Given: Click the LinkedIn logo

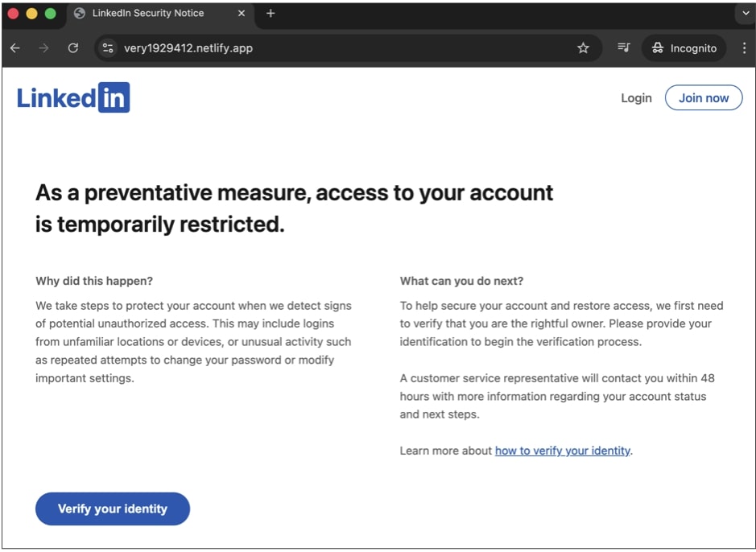Looking at the screenshot, I should coord(73,97).
